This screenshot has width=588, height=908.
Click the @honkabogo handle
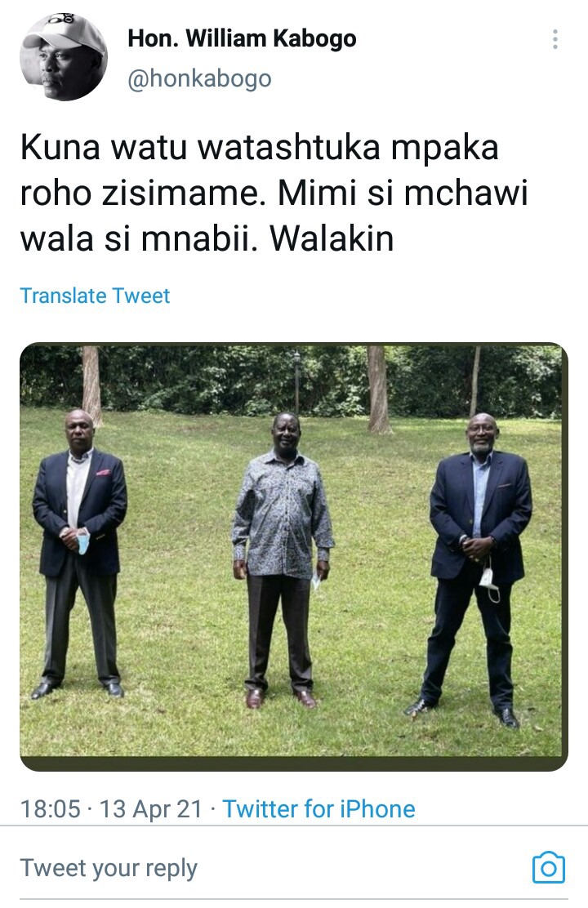[199, 78]
